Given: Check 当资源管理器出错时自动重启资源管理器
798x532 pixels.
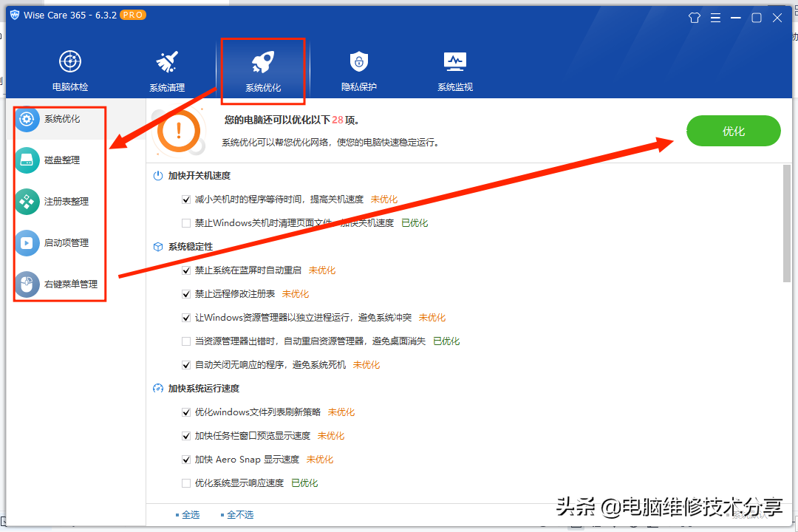Looking at the screenshot, I should coord(186,341).
